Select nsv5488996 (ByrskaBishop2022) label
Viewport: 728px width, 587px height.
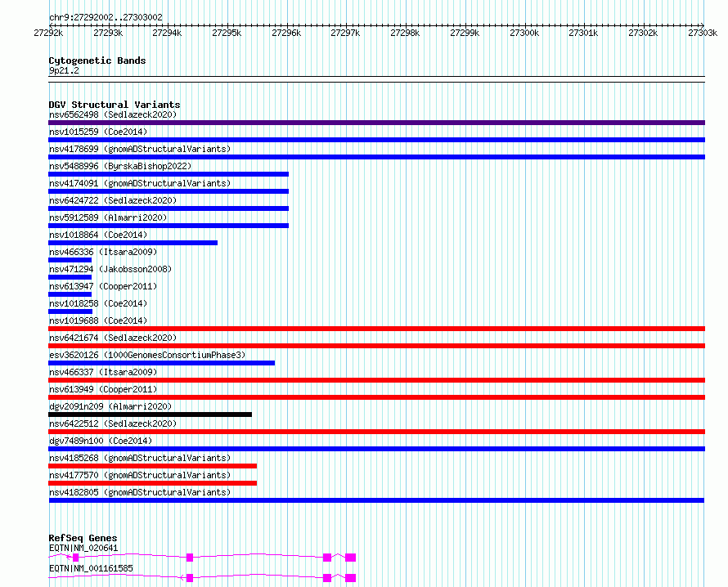click(x=120, y=166)
